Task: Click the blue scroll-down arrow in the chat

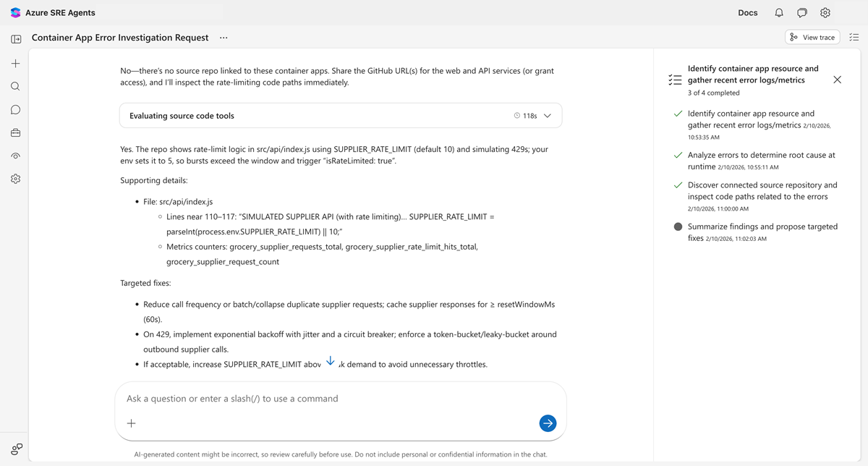Action: point(331,360)
